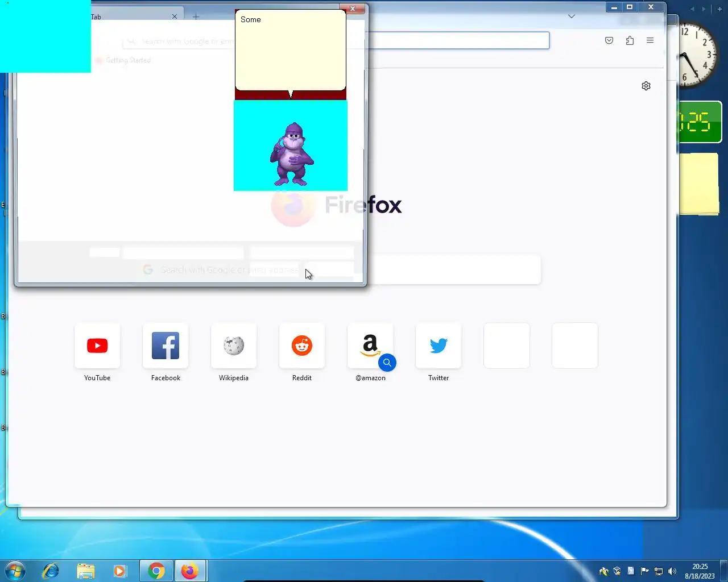Click the green digital clock gadget
This screenshot has height=582, width=728.
coord(701,122)
